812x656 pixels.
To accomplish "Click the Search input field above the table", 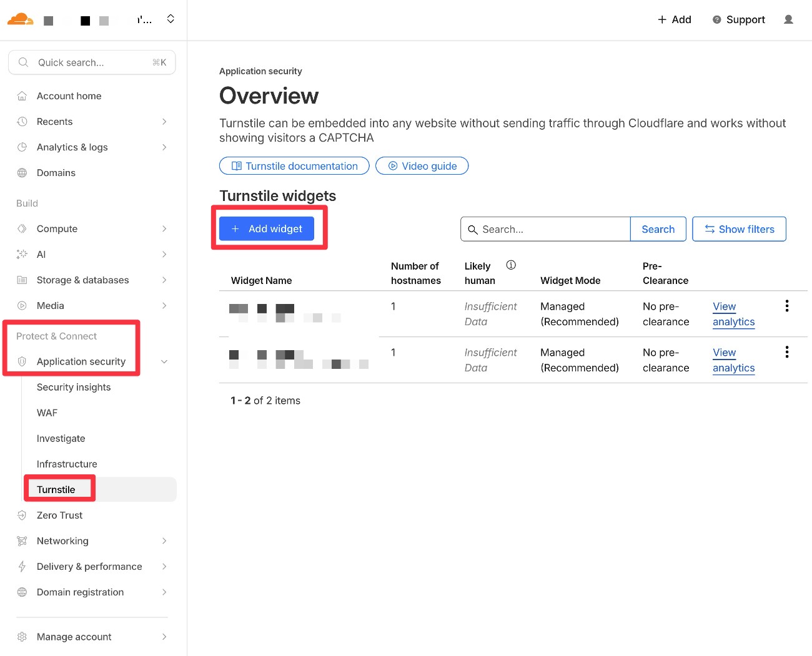I will point(545,228).
